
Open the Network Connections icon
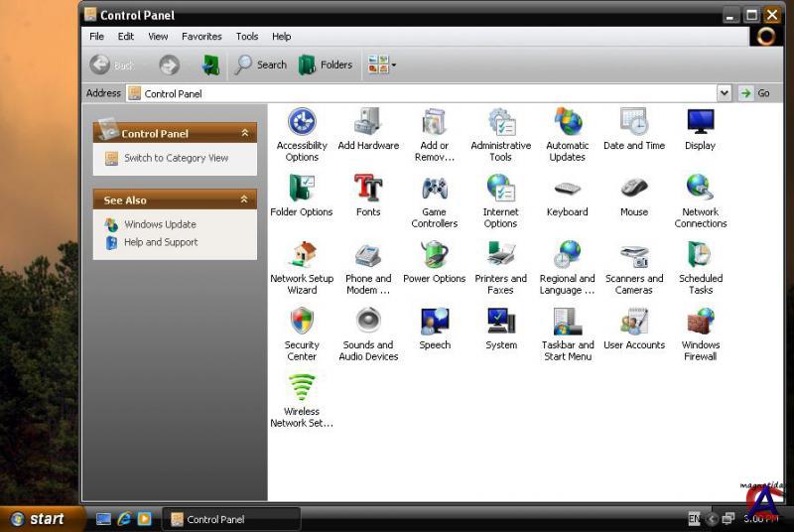[700, 191]
